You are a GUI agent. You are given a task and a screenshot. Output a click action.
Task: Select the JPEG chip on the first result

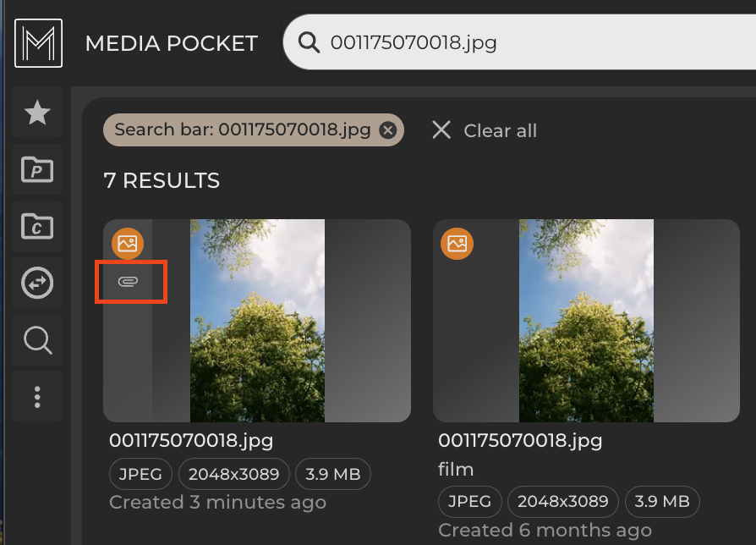tap(140, 474)
